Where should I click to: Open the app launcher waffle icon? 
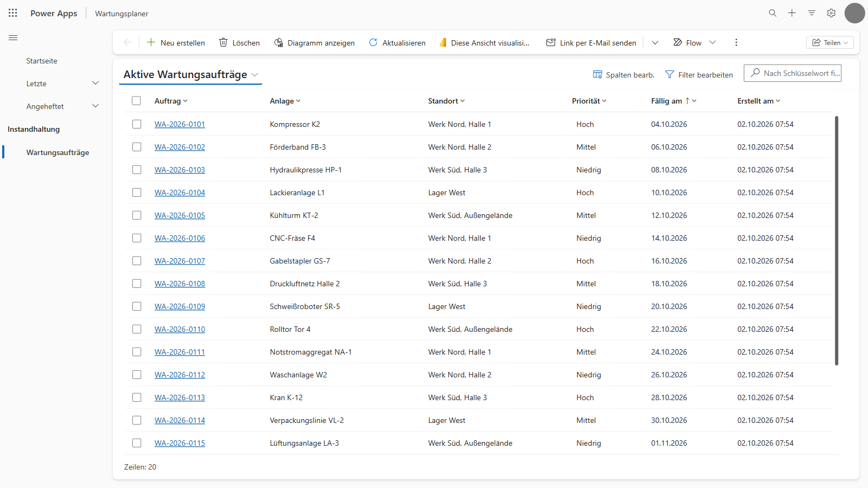(13, 13)
